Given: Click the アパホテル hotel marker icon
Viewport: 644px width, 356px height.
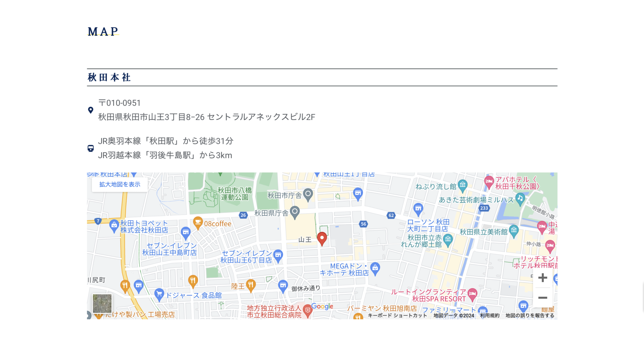Looking at the screenshot, I should (489, 182).
